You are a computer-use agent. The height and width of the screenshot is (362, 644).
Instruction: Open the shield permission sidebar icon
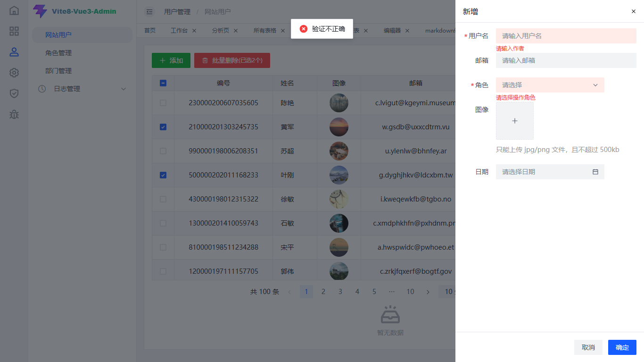click(14, 93)
